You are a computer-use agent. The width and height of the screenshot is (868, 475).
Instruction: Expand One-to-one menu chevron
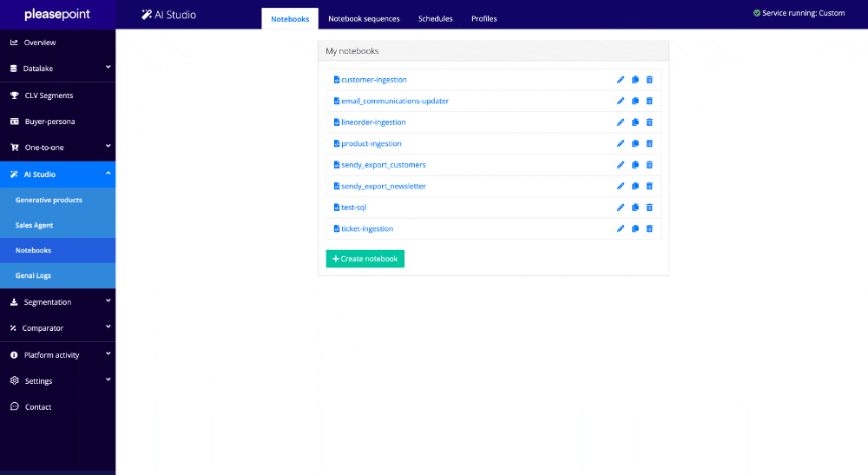(108, 146)
